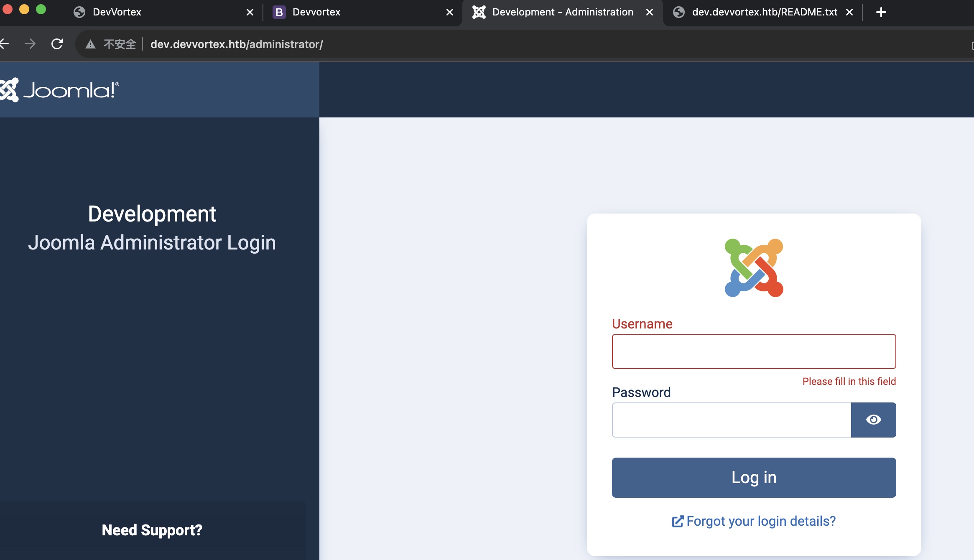Go back using browser arrow
The image size is (974, 560).
point(4,44)
